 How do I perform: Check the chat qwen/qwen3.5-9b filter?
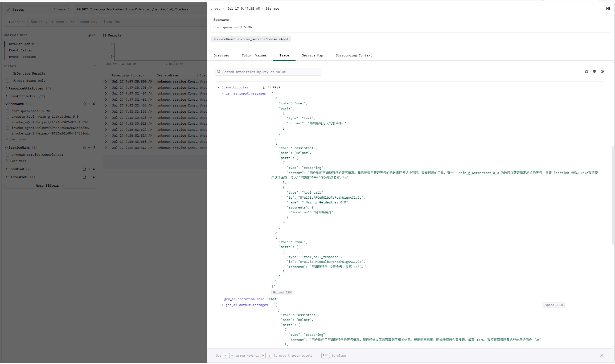pyautogui.click(x=7, y=111)
